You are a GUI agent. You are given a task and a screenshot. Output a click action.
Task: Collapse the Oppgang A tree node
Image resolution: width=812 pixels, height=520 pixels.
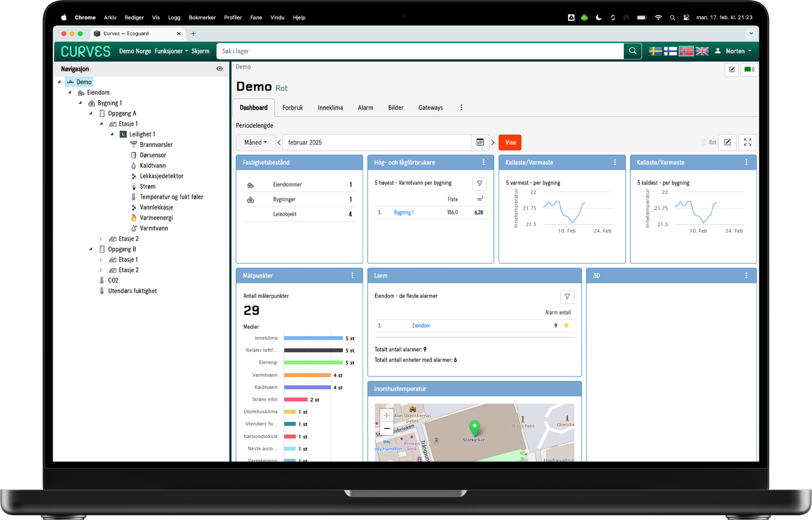tap(91, 113)
